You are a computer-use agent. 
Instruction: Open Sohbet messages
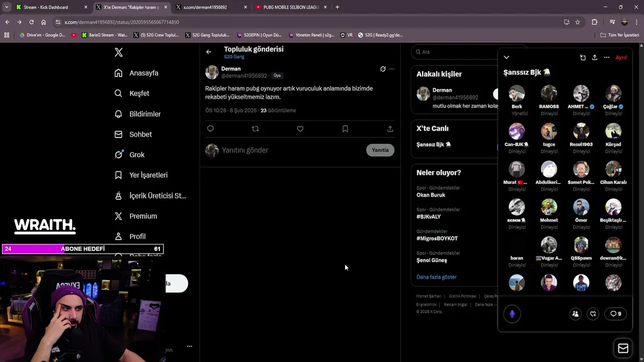coord(133,134)
